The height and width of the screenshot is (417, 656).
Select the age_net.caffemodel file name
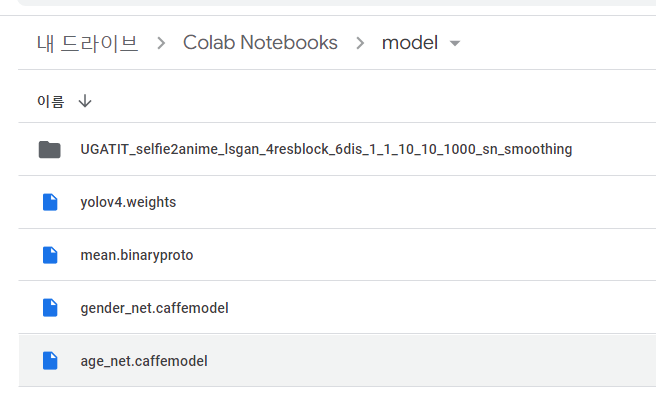click(144, 361)
